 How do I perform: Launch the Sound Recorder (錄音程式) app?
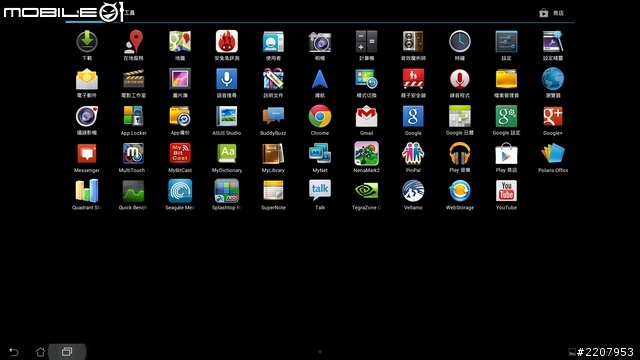[460, 79]
